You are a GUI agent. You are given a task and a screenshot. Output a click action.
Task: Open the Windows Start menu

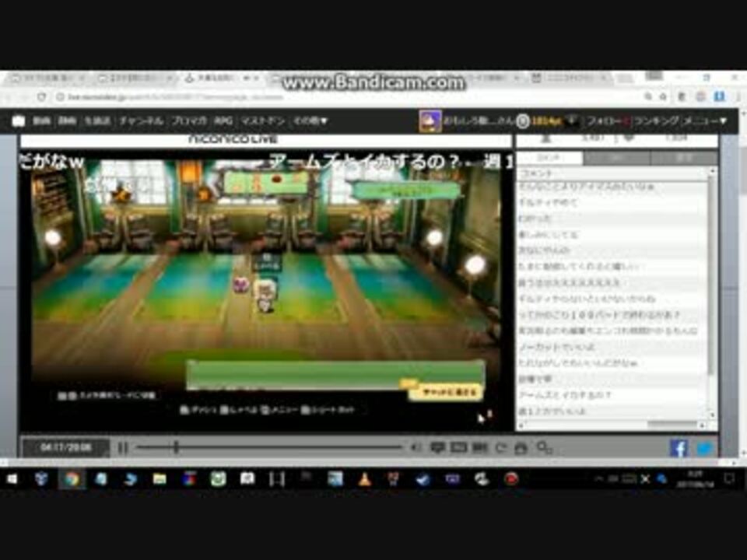pos(12,478)
